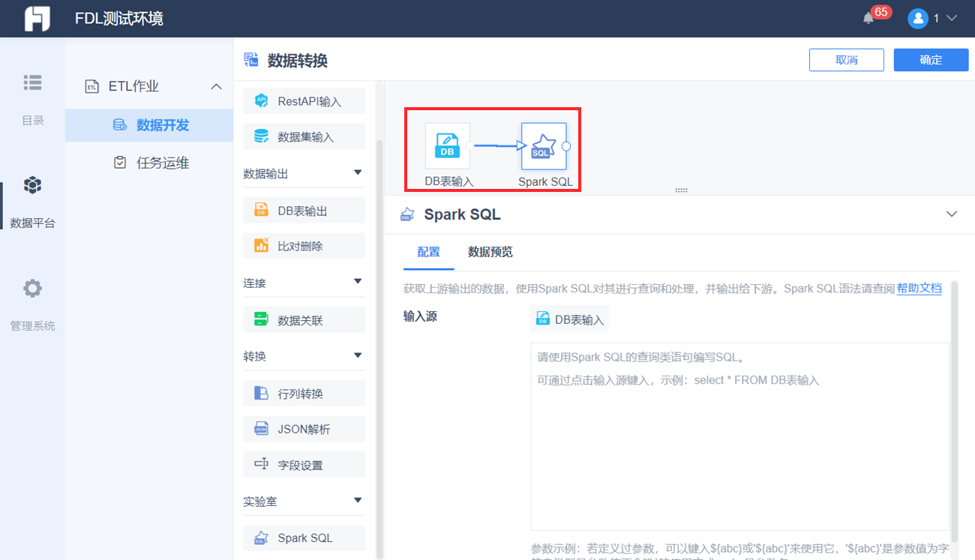The width and height of the screenshot is (975, 560).
Task: Collapse the ETL作业 section
Action: (x=217, y=86)
